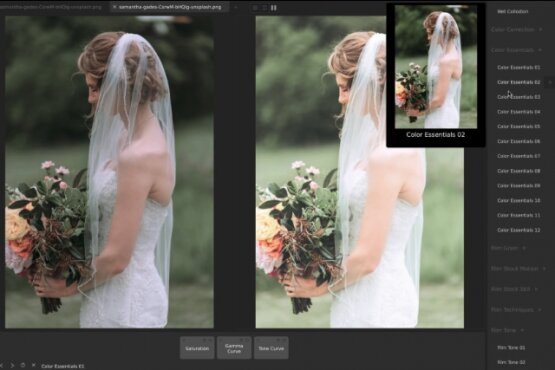
Task: Apply the Color Essentials 05 preset
Action: point(519,126)
